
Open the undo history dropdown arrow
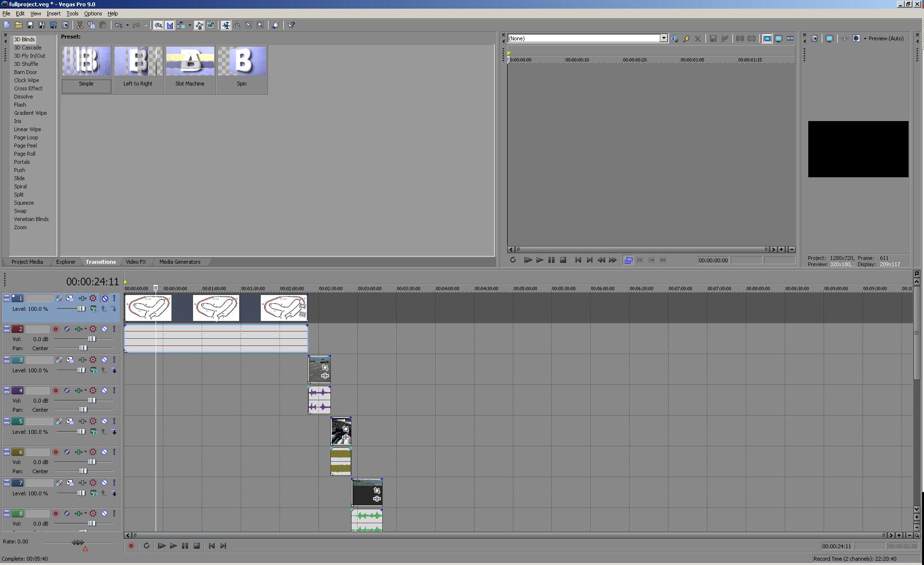127,25
